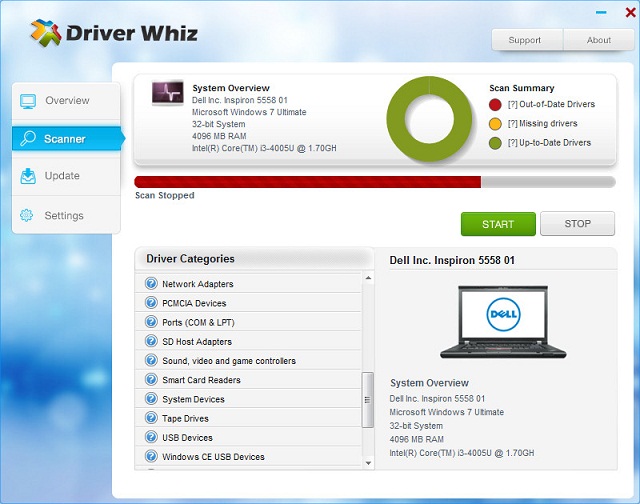Click question icon beside Tape Drives
This screenshot has width=640, height=504.
(151, 417)
